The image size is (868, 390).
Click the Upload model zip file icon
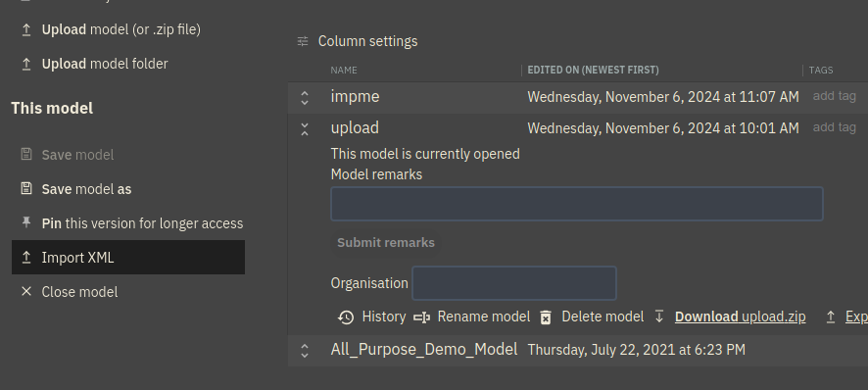[x=26, y=30]
